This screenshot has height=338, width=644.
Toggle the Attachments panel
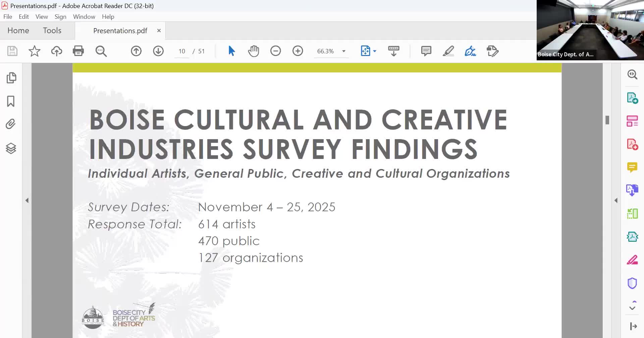[x=11, y=124]
